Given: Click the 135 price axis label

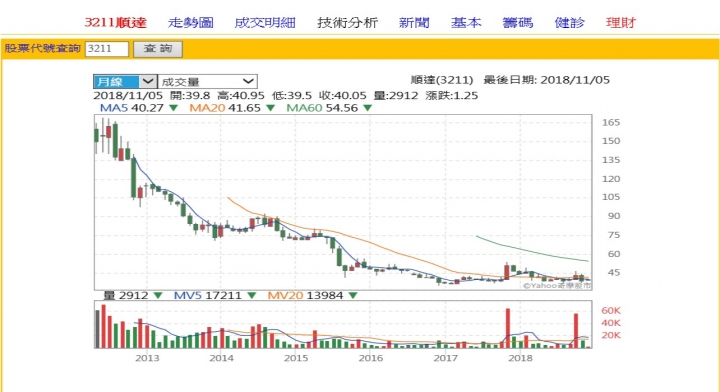Looking at the screenshot, I should click(x=611, y=160).
